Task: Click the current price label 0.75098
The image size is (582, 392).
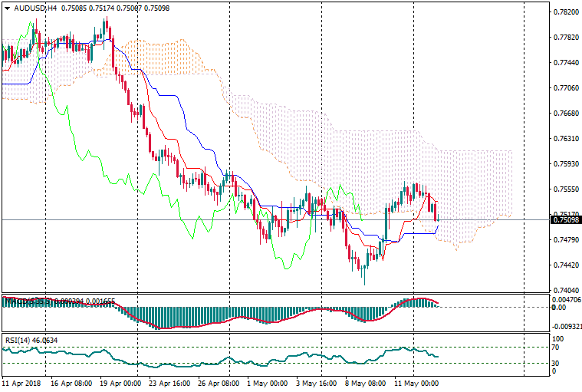Action: click(564, 220)
